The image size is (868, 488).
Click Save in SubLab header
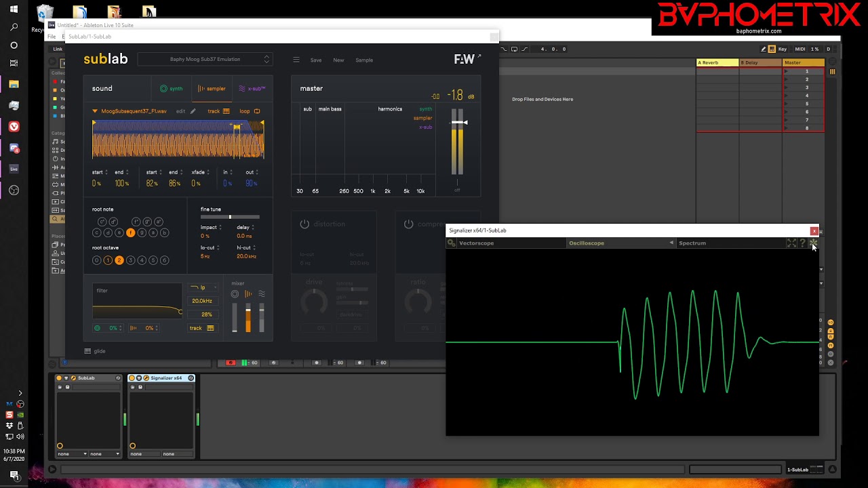[x=316, y=60]
